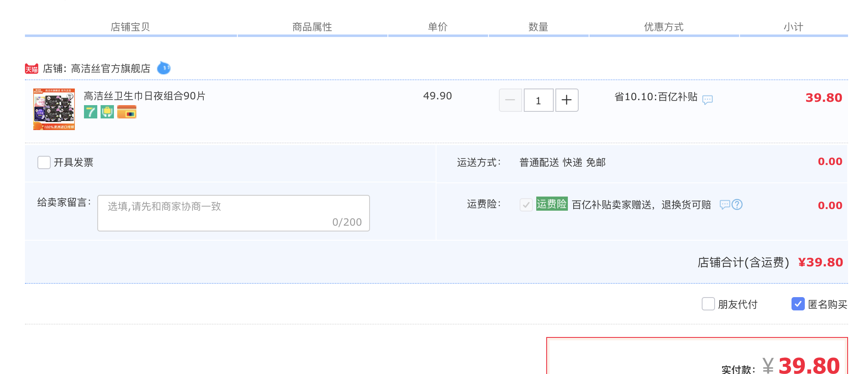Image resolution: width=868 pixels, height=374 pixels.
Task: Open the product thumbnail image
Action: (x=54, y=109)
